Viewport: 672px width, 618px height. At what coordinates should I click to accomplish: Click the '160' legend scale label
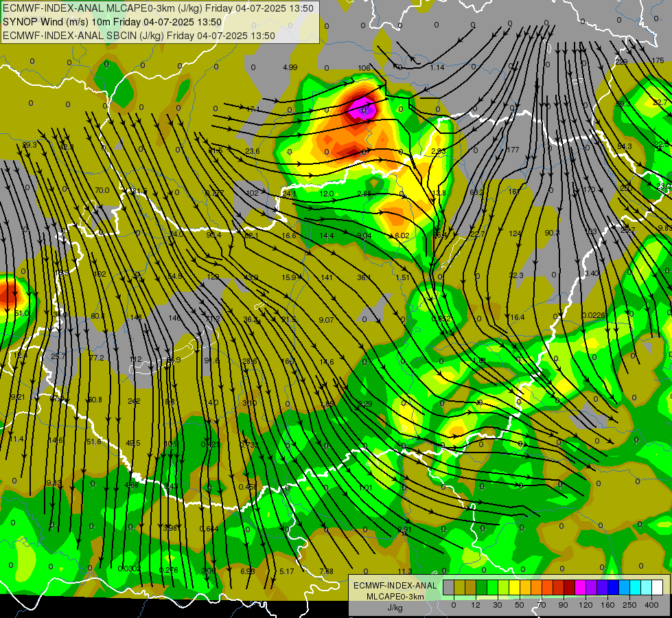[607, 605]
